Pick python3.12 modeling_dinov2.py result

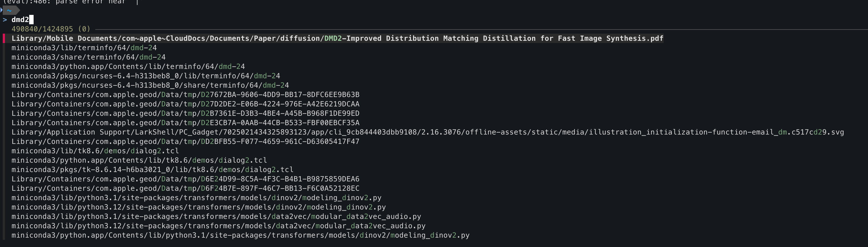click(x=199, y=207)
